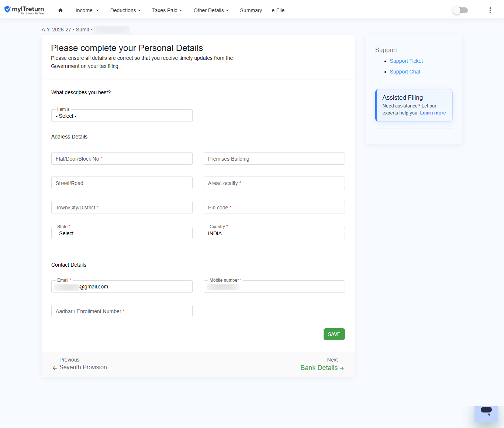The image size is (504, 428).
Task: Open the Other Details menu
Action: pos(211,10)
